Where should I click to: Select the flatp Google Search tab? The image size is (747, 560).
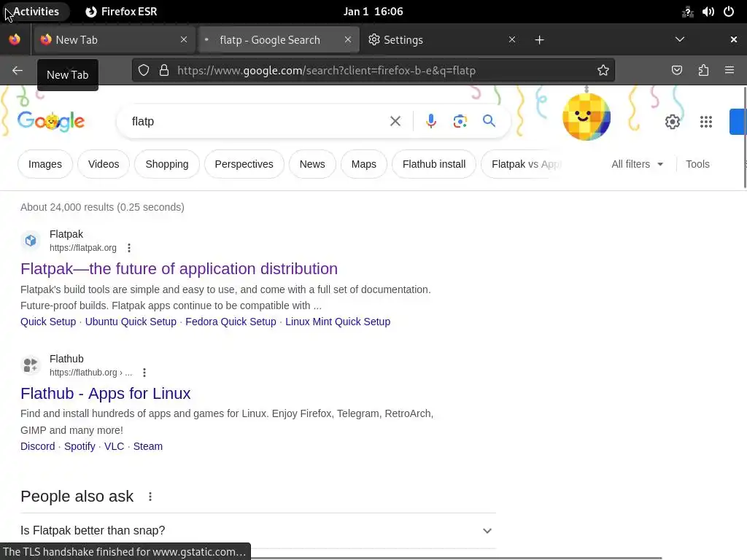pyautogui.click(x=277, y=39)
